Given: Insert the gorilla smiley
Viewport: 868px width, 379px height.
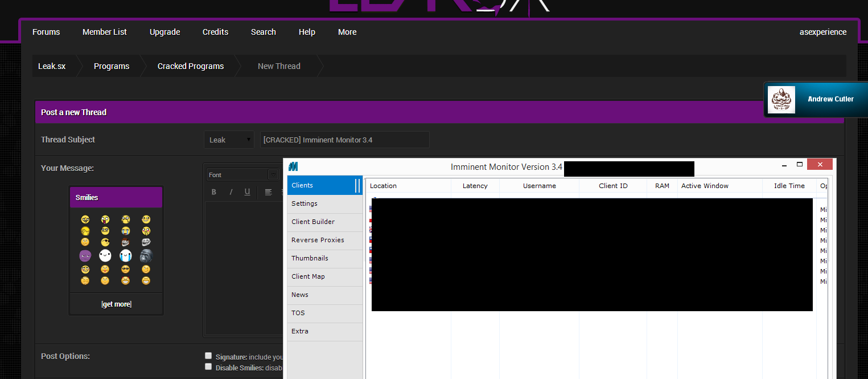Looking at the screenshot, I should [x=146, y=256].
